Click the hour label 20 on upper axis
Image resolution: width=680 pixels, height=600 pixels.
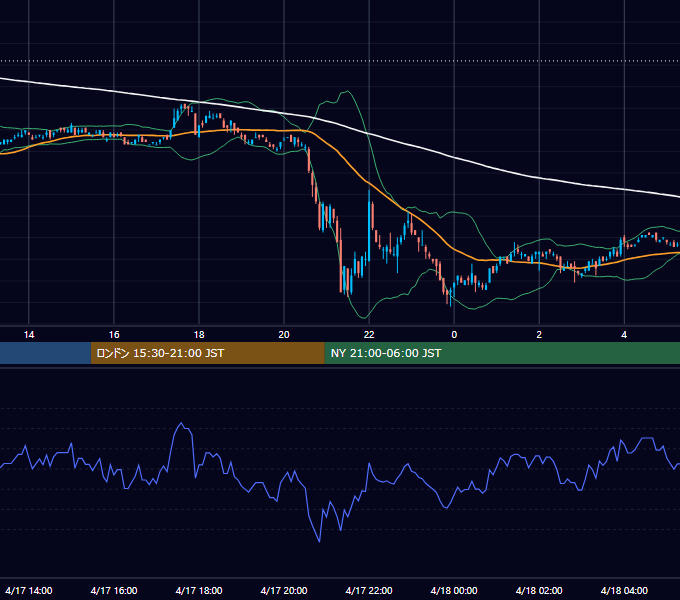tap(284, 335)
